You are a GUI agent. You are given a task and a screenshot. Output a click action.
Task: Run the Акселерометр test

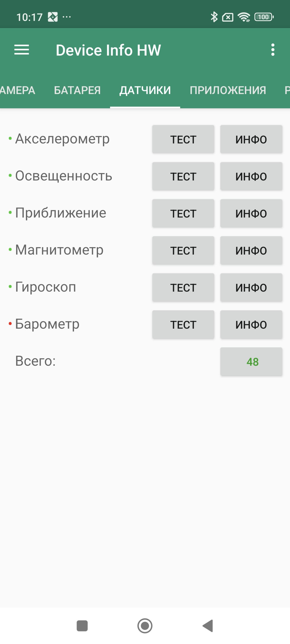pyautogui.click(x=183, y=139)
